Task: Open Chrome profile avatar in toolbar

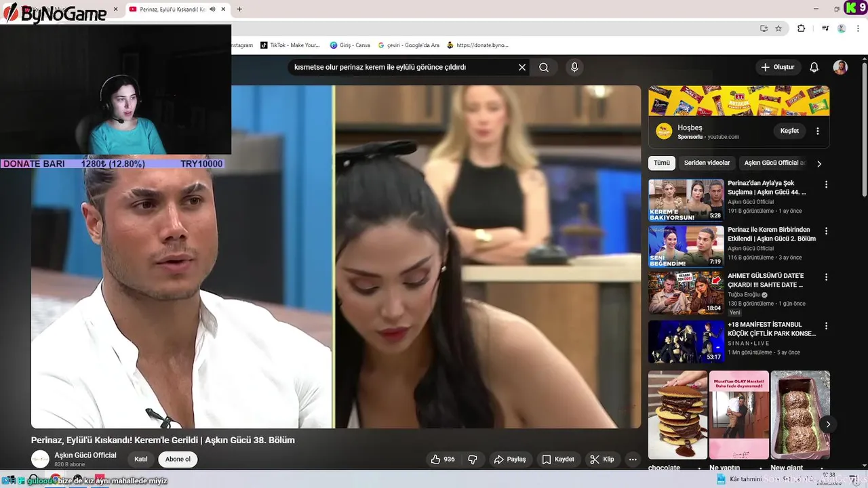Action: [x=842, y=28]
